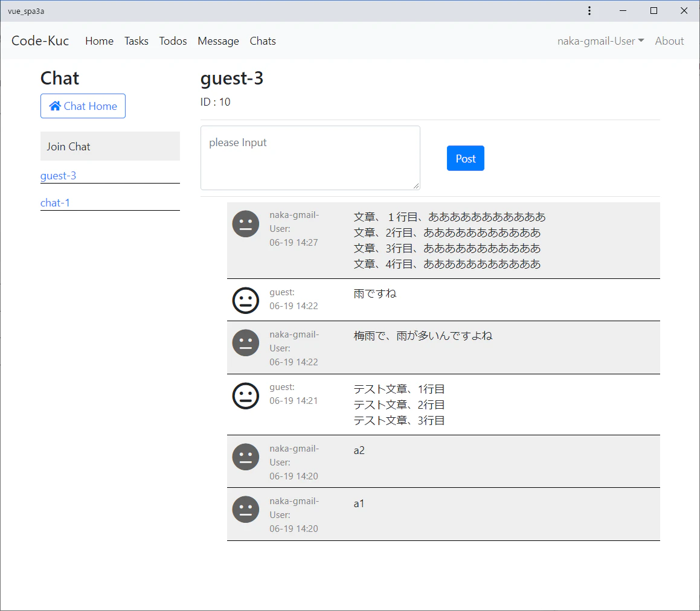700x611 pixels.
Task: Open the Message nav item
Action: click(218, 41)
